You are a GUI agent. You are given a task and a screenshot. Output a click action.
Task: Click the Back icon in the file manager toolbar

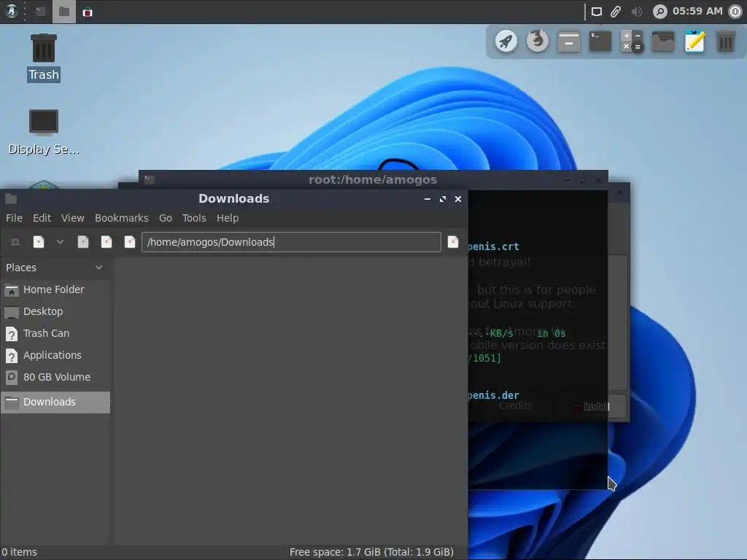[39, 242]
